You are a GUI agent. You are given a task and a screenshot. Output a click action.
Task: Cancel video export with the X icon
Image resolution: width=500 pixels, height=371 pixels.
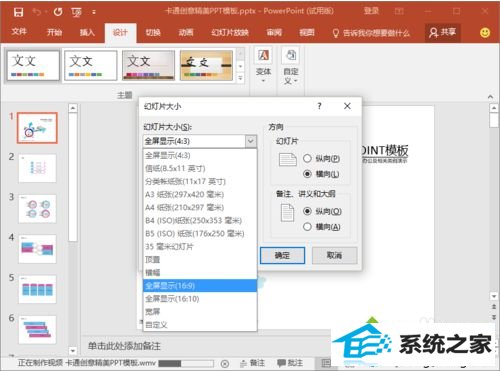[x=225, y=364]
